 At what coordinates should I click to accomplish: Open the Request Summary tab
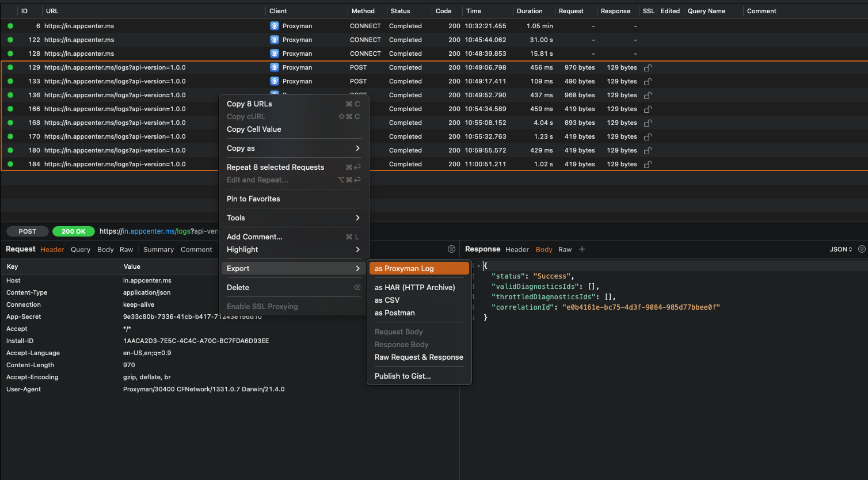coord(158,249)
